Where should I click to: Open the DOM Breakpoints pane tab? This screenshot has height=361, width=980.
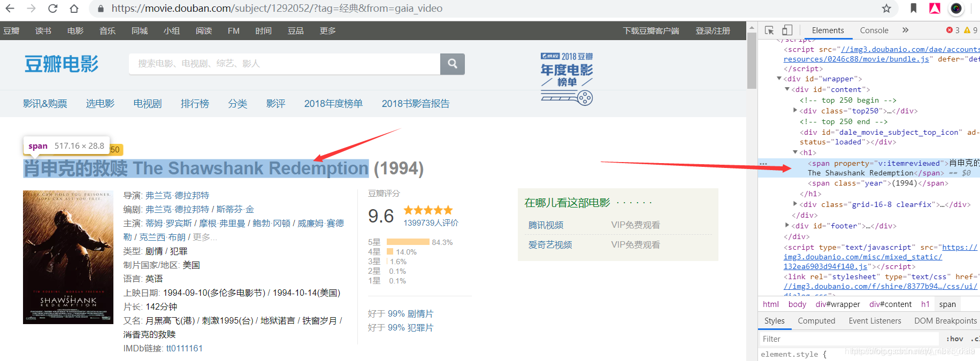[x=945, y=321]
